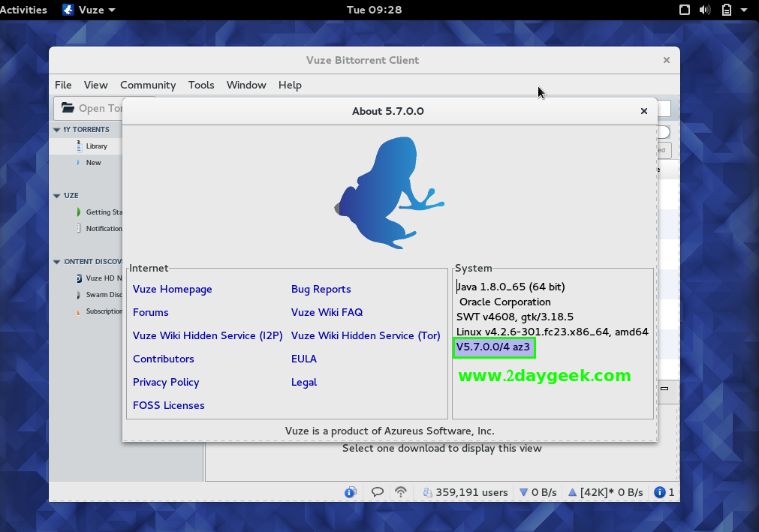This screenshot has width=759, height=532.
Task: Close the Vuze Bittorrent Client window
Action: (667, 60)
